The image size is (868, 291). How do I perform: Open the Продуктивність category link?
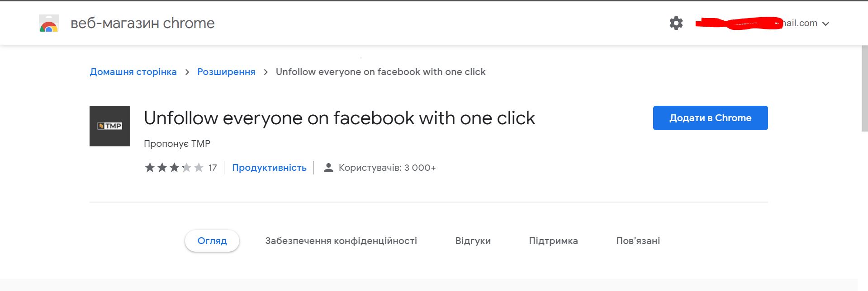click(x=269, y=168)
